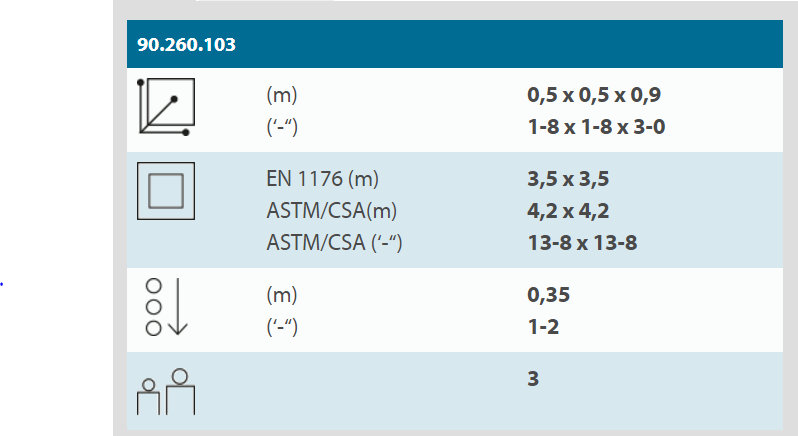The width and height of the screenshot is (798, 436).
Task: Click the ('-") label in fall height row
Action: coord(284,328)
